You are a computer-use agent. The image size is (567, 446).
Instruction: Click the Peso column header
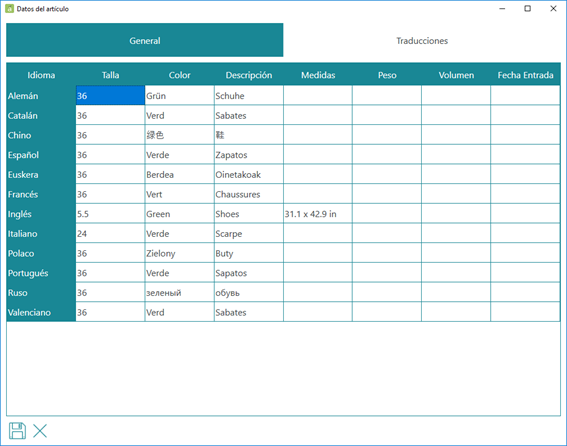click(x=387, y=75)
